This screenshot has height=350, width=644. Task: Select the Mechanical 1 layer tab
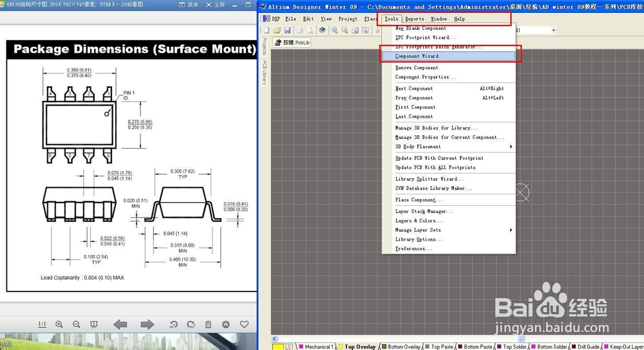316,347
